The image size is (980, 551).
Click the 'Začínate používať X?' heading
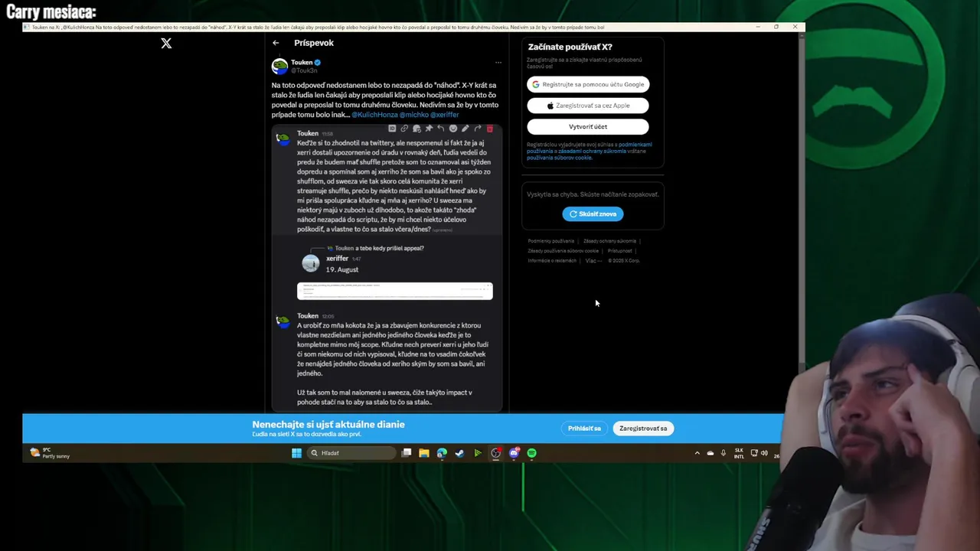click(x=570, y=47)
